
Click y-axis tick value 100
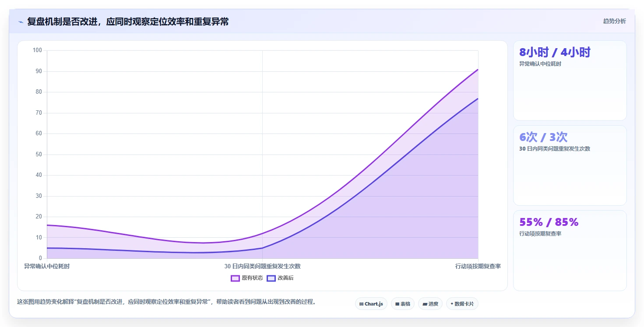37,50
